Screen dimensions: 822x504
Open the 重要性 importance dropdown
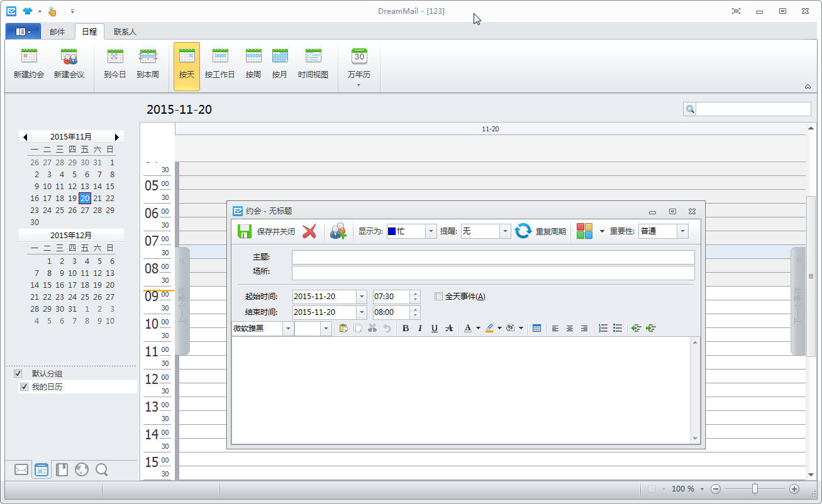point(682,231)
